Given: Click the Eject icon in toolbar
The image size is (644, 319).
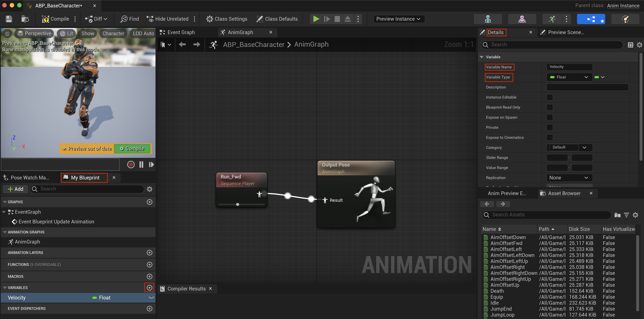Looking at the screenshot, I should coord(348,19).
